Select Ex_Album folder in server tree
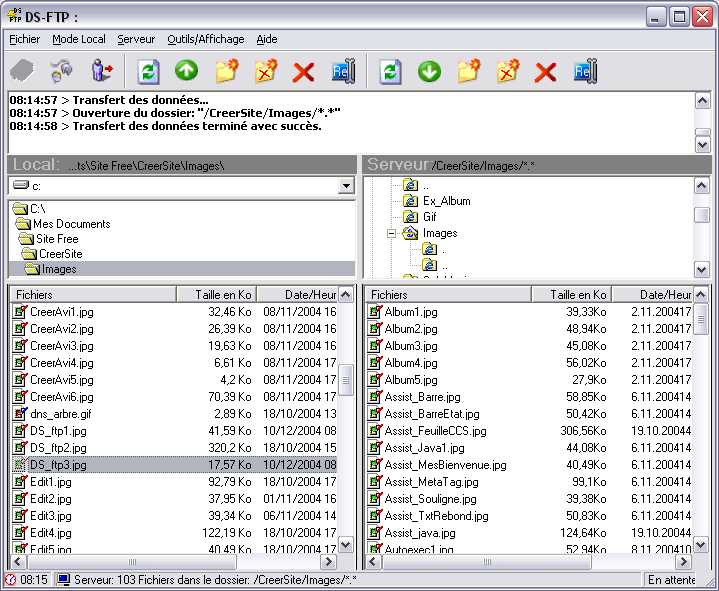Screen dimensions: 719x591 [x=446, y=201]
